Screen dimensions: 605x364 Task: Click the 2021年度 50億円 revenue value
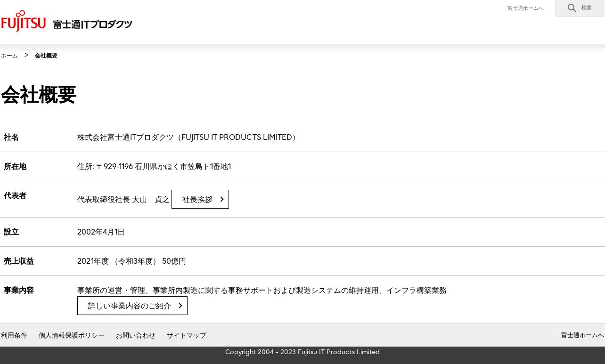pyautogui.click(x=131, y=261)
